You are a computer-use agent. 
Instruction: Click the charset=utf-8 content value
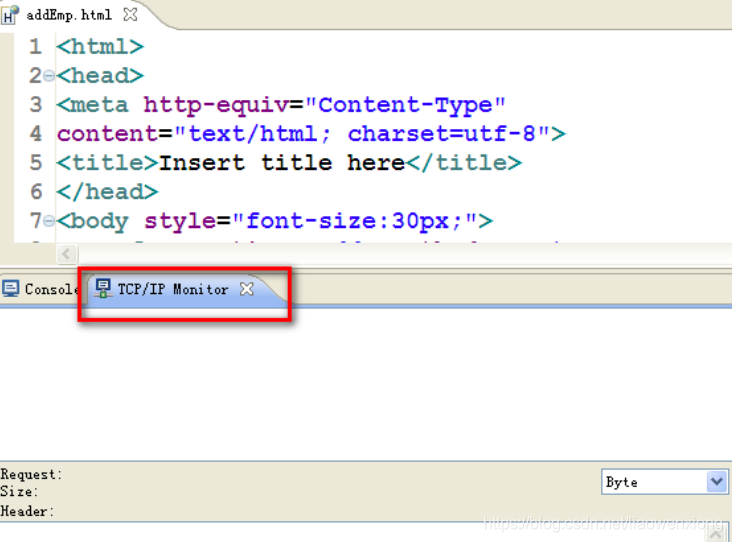[442, 134]
